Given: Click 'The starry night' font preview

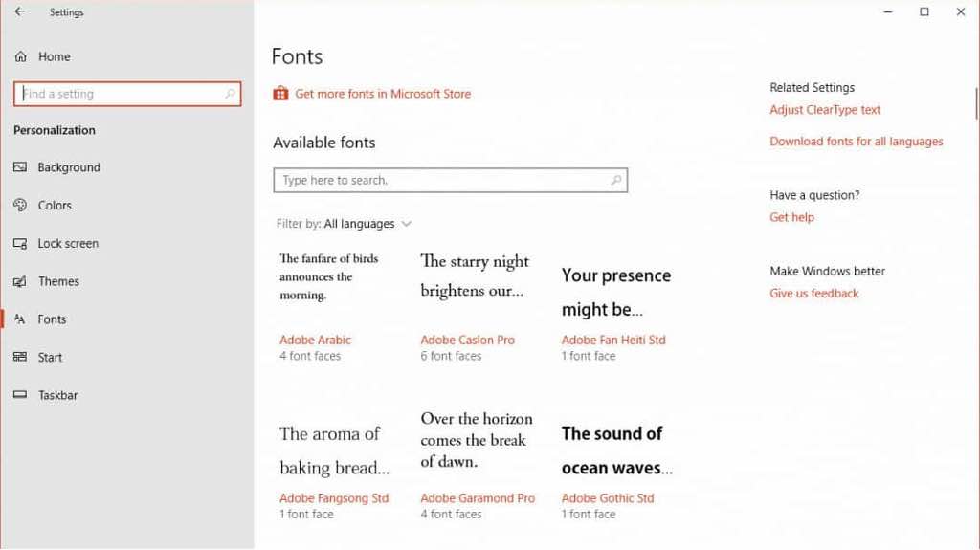Looking at the screenshot, I should [475, 275].
